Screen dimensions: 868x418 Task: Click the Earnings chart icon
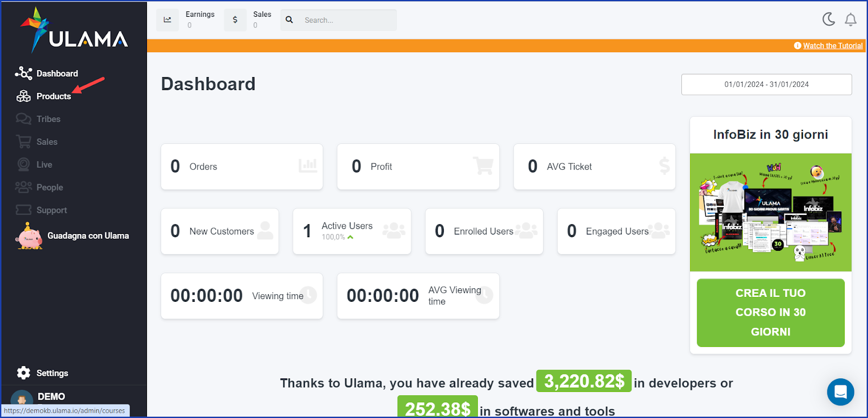pos(168,20)
